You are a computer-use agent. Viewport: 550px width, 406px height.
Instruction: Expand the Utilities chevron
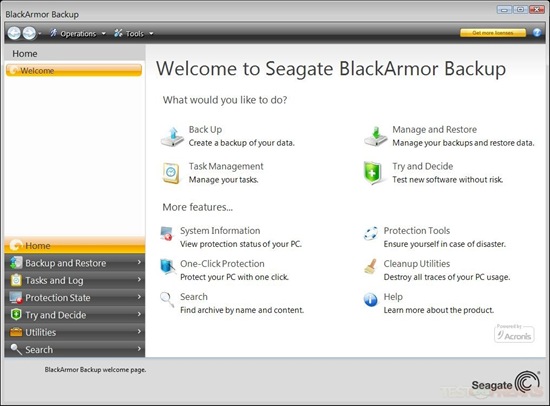click(x=139, y=331)
